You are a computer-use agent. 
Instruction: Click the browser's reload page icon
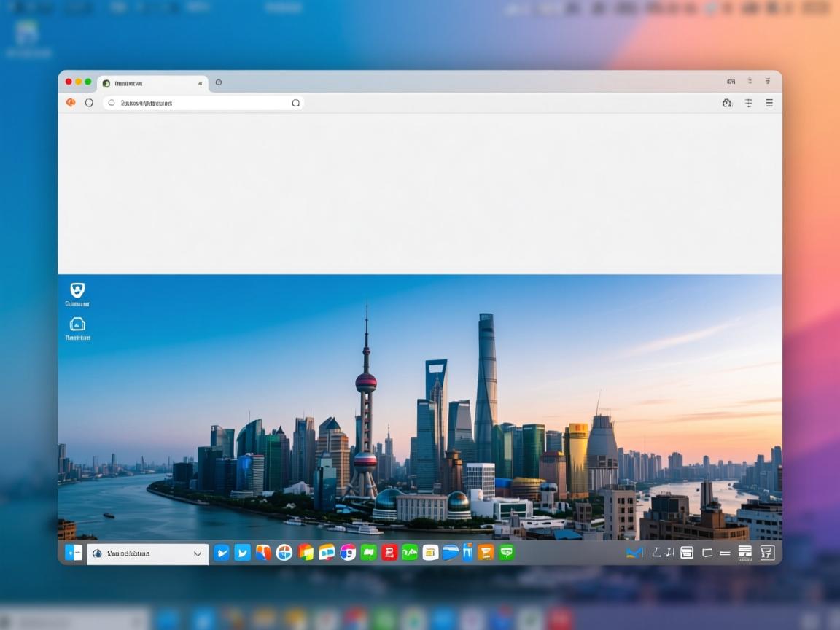[x=89, y=103]
